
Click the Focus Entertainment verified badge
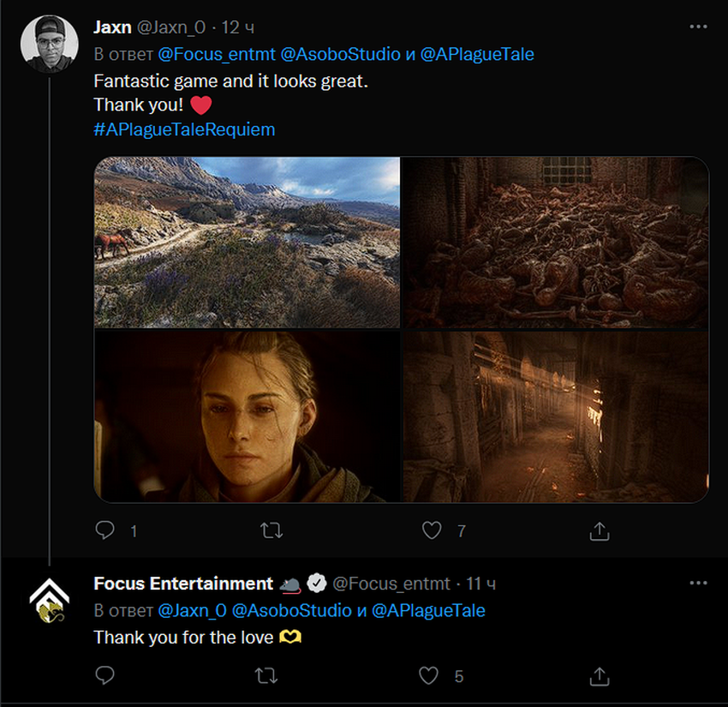317,584
